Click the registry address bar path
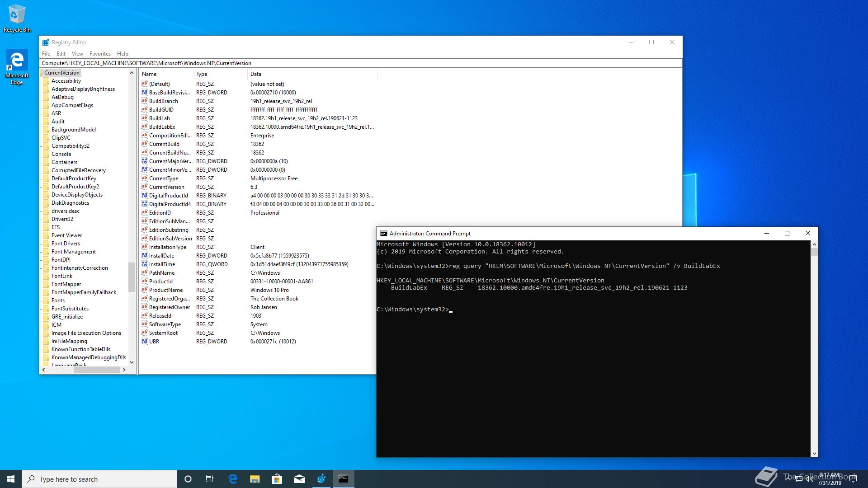868x488 pixels. coord(361,63)
